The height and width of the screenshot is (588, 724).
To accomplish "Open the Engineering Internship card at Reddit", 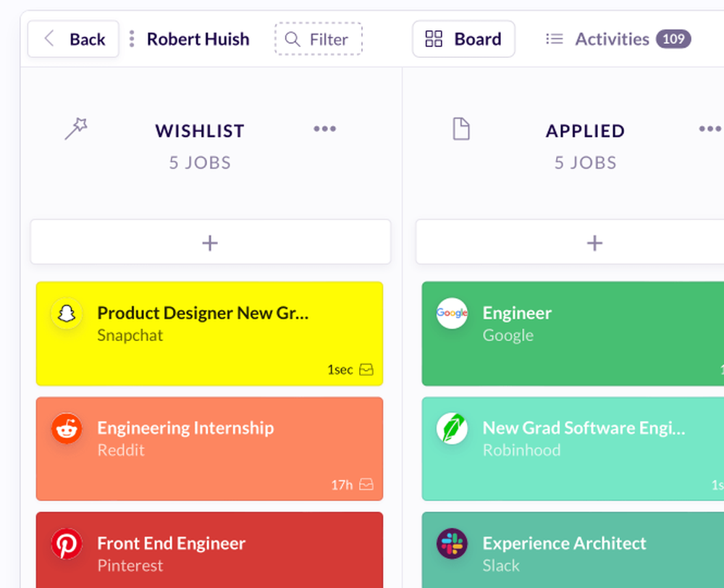I will pos(185,428).
